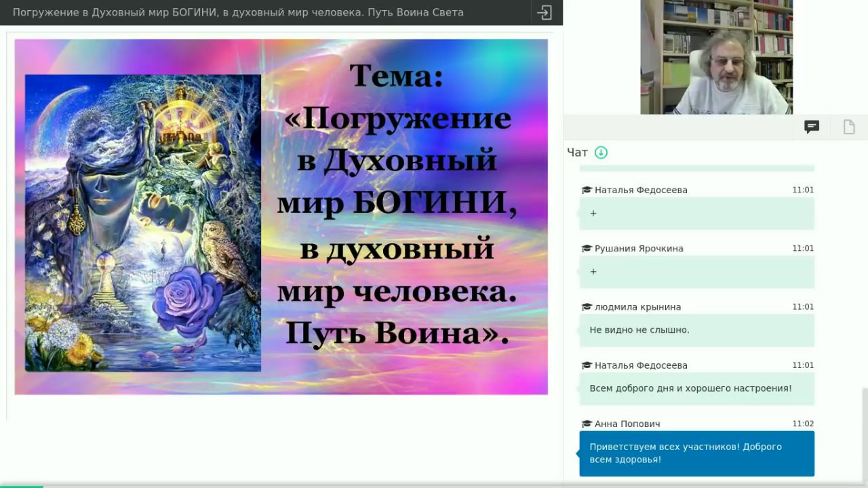Click the chat panel scrollbar
Image resolution: width=868 pixels, height=488 pixels.
[865, 434]
